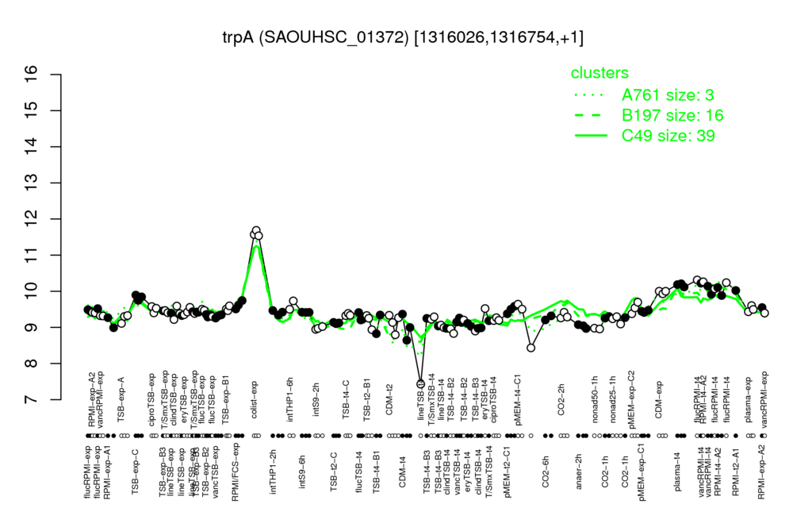The image size is (812, 508).
Task: Click the 'TSB-exp-A' condition label
Action: point(121,399)
